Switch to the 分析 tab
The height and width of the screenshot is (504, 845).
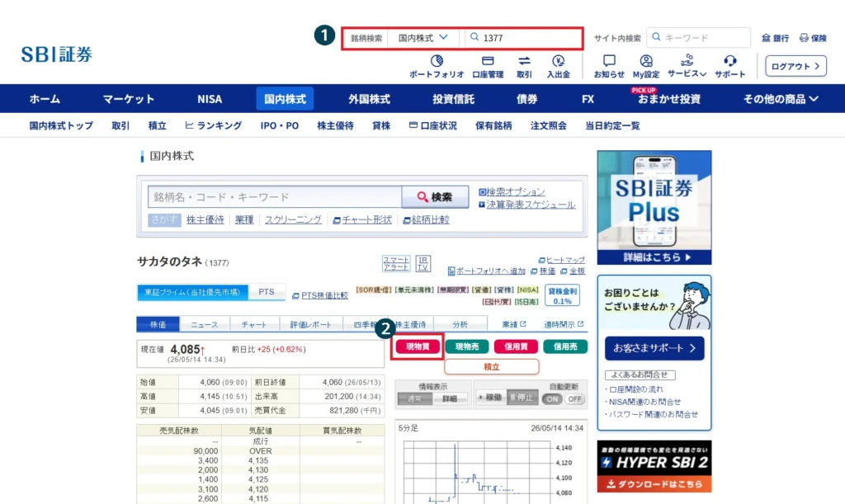pyautogui.click(x=460, y=324)
